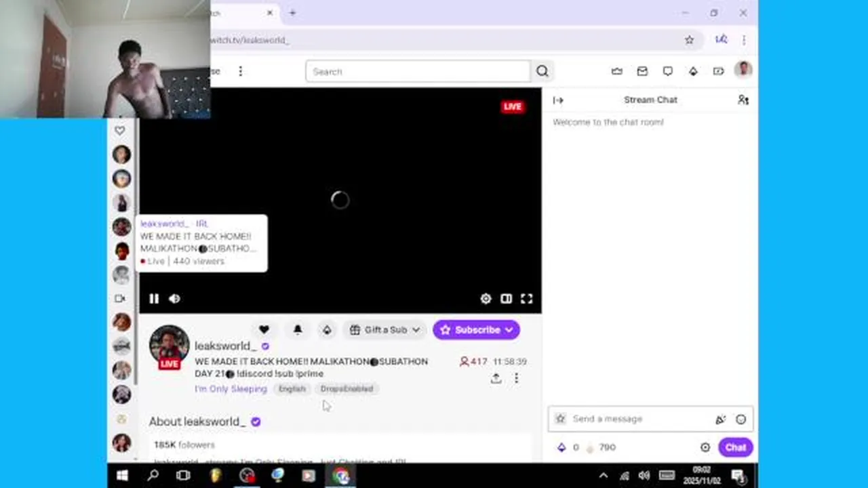This screenshot has width=868, height=488.
Task: Click the browser address bar URL
Action: (x=250, y=40)
